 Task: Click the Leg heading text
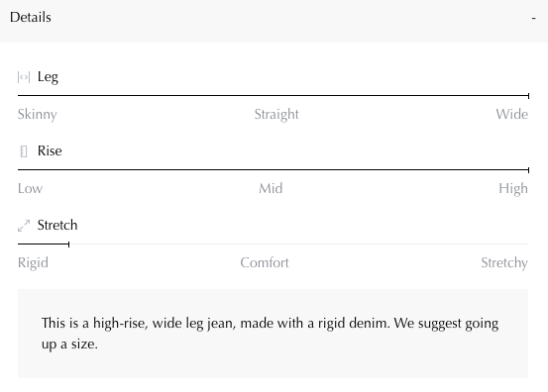coord(48,77)
